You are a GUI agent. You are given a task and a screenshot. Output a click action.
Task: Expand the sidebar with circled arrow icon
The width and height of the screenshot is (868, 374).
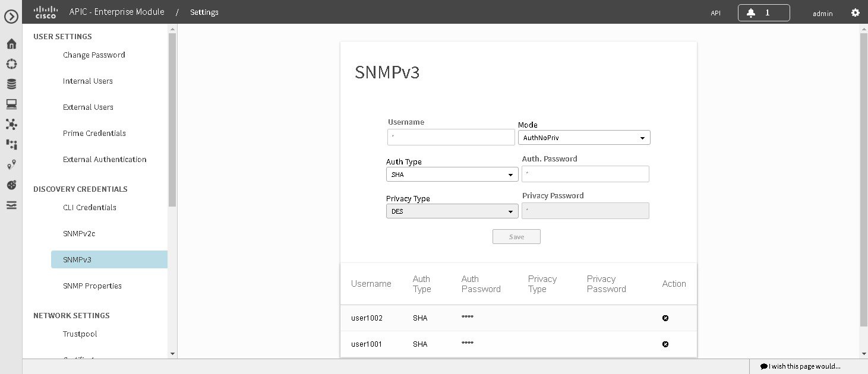pyautogui.click(x=11, y=16)
